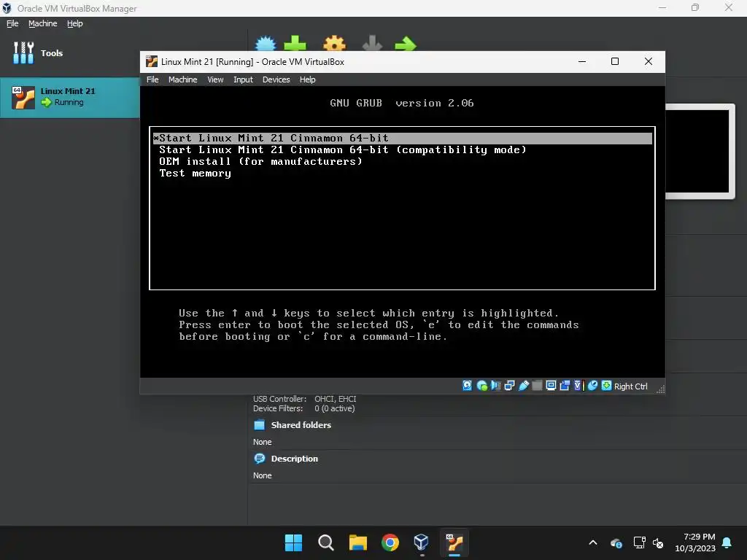Click the Description speech bubble icon
The image size is (747, 560).
(x=259, y=459)
